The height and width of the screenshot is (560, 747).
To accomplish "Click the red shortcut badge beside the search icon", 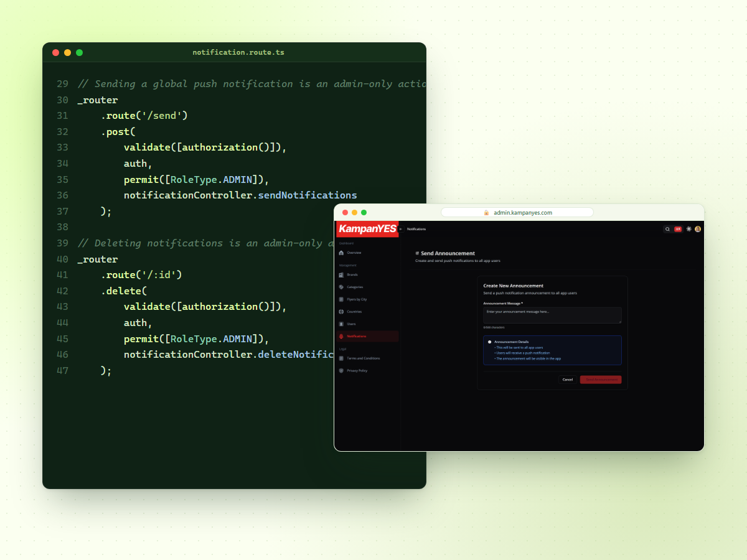I will (x=678, y=229).
